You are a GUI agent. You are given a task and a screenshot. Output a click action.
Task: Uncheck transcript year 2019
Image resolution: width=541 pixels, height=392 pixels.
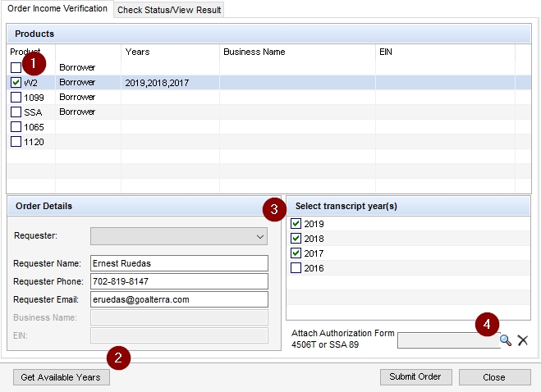pos(296,224)
